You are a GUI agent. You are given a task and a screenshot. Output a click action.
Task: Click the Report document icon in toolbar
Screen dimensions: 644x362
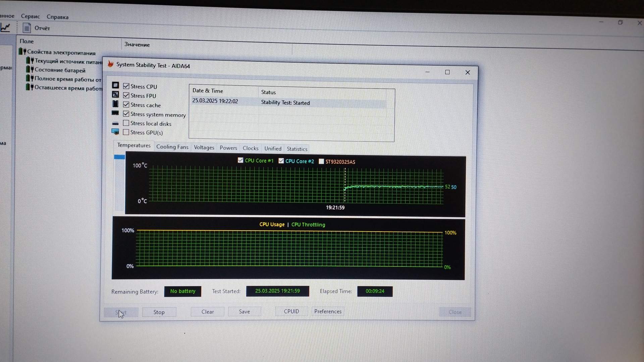tap(27, 28)
